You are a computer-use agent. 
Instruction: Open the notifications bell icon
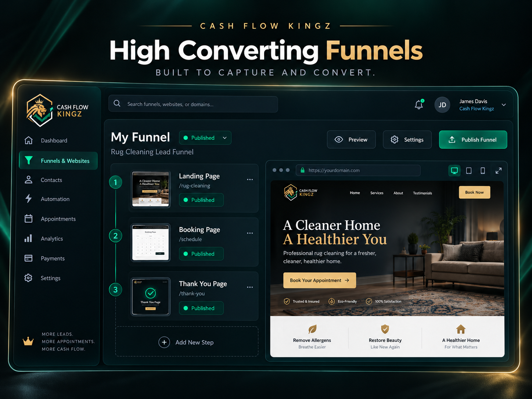(x=419, y=105)
